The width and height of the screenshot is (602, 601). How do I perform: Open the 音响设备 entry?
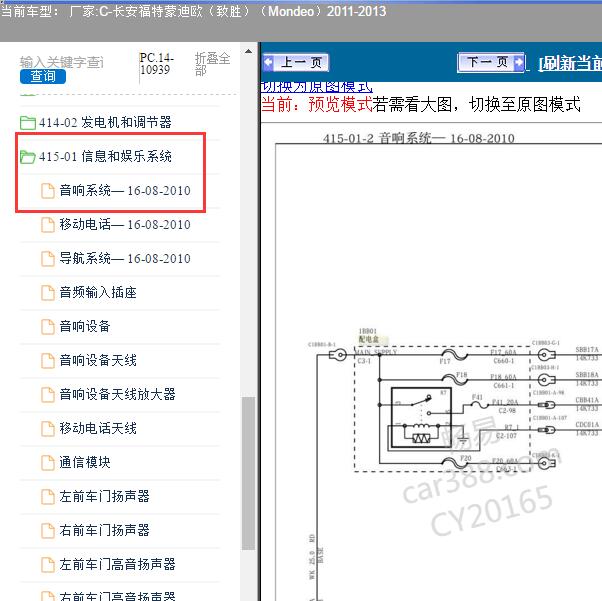pos(85,326)
